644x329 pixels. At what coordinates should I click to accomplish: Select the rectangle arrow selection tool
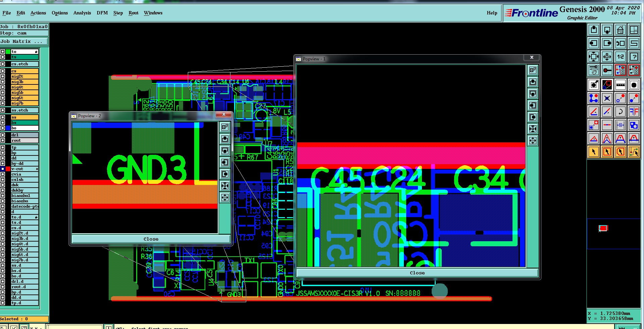tap(607, 152)
